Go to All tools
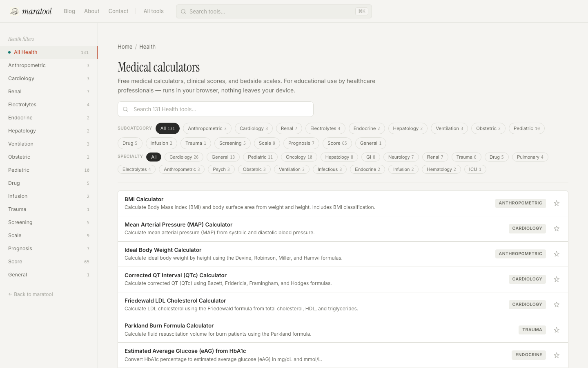The height and width of the screenshot is (368, 588). tap(154, 11)
